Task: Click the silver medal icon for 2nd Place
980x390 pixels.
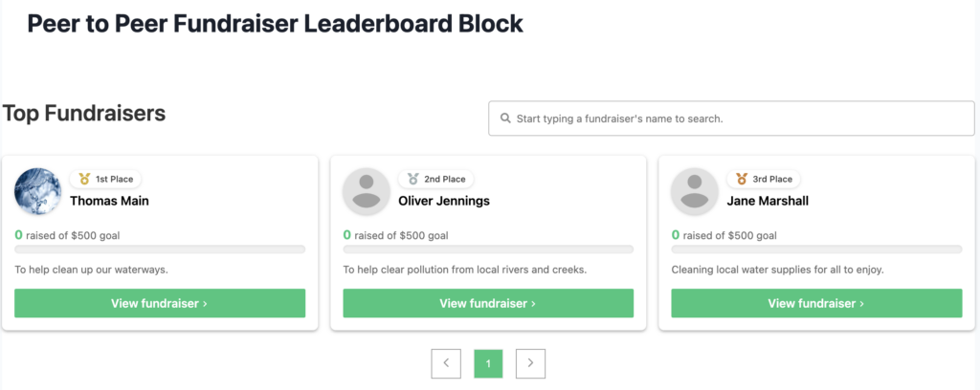Action: [x=413, y=179]
